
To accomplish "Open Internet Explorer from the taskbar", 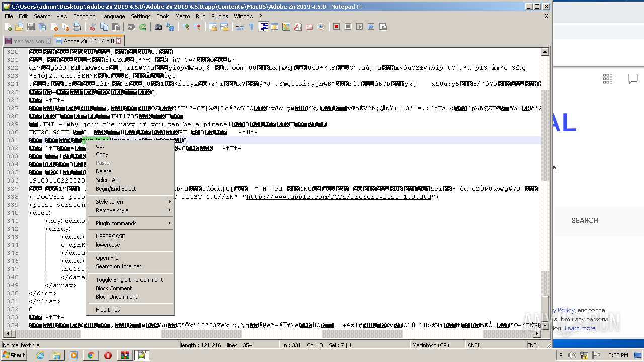I will click(x=40, y=355).
